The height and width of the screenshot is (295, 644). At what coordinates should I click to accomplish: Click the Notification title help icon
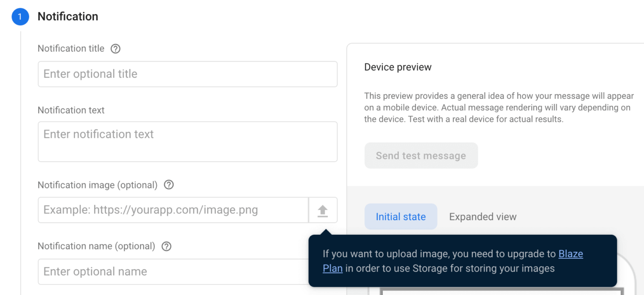point(116,49)
